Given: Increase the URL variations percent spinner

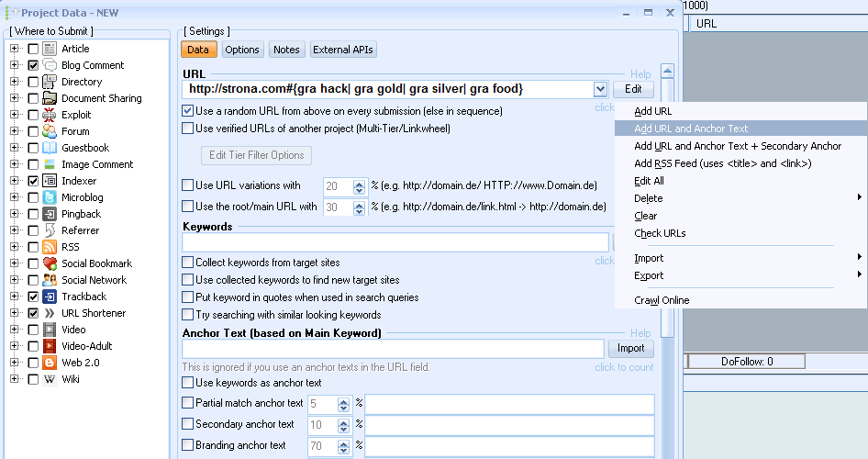Looking at the screenshot, I should [345, 182].
